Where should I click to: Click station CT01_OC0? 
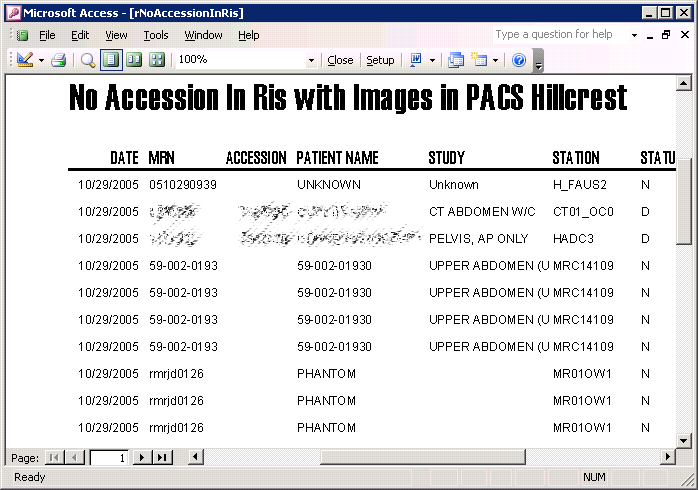(583, 212)
